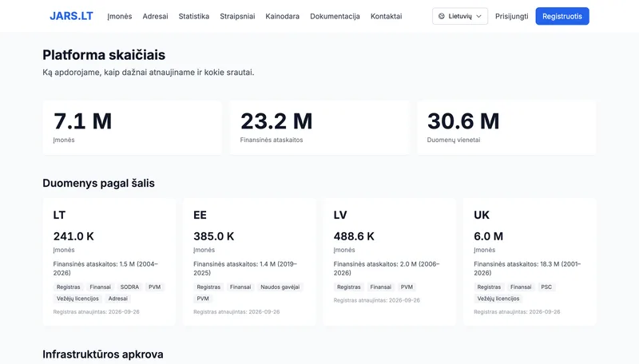Visit the Straipsniai section
639x364 pixels.
pyautogui.click(x=237, y=16)
